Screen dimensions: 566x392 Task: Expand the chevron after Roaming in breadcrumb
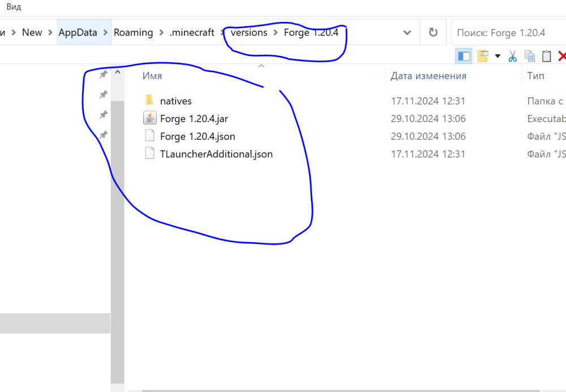tap(161, 32)
